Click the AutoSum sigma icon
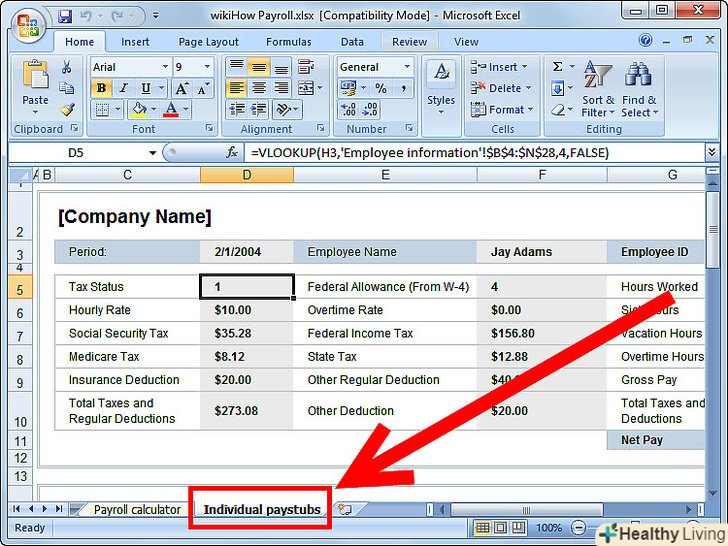Viewport: 728px width, 546px height. [x=558, y=67]
